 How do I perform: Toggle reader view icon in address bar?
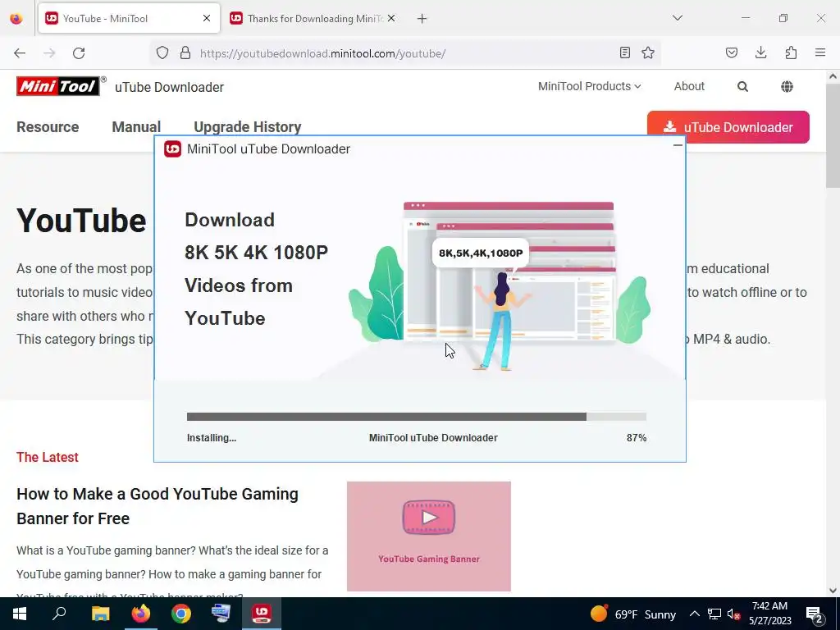point(624,53)
